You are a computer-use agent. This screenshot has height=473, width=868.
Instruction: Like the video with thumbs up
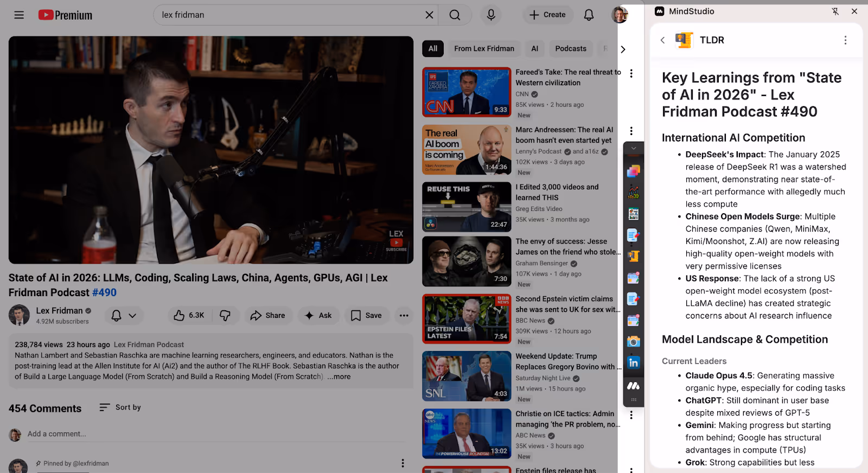[189, 315]
